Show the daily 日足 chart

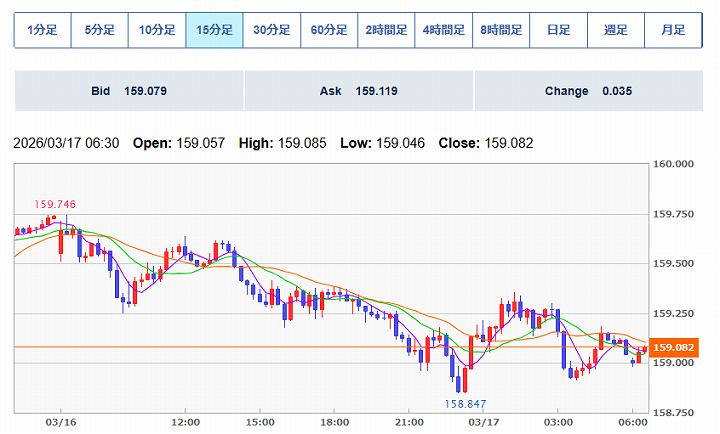tap(558, 30)
